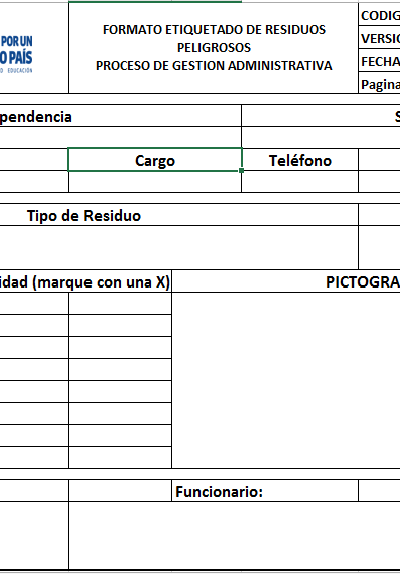
Task: Click the logo image with PAÍS text
Action: coord(16,54)
